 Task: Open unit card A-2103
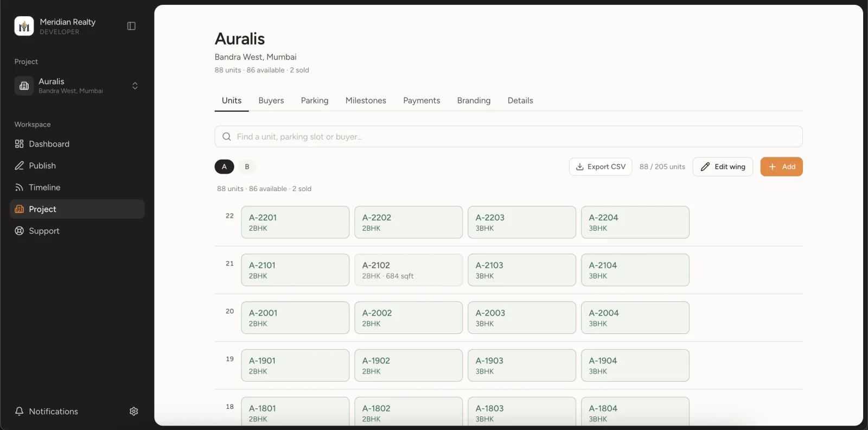click(522, 270)
